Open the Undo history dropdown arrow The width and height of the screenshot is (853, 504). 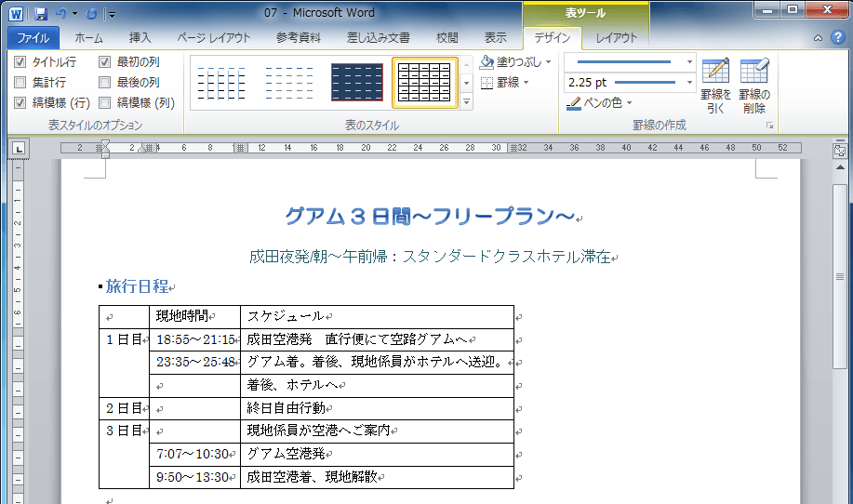(x=74, y=14)
